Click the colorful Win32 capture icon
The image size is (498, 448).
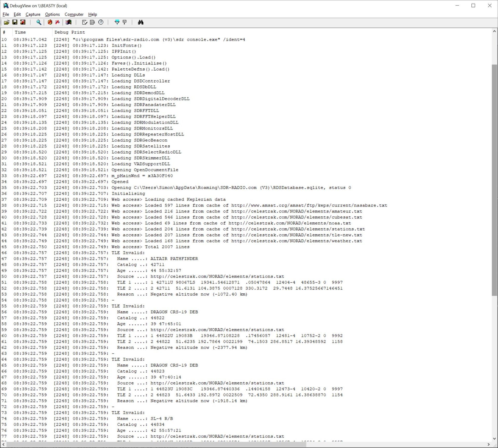click(x=68, y=22)
